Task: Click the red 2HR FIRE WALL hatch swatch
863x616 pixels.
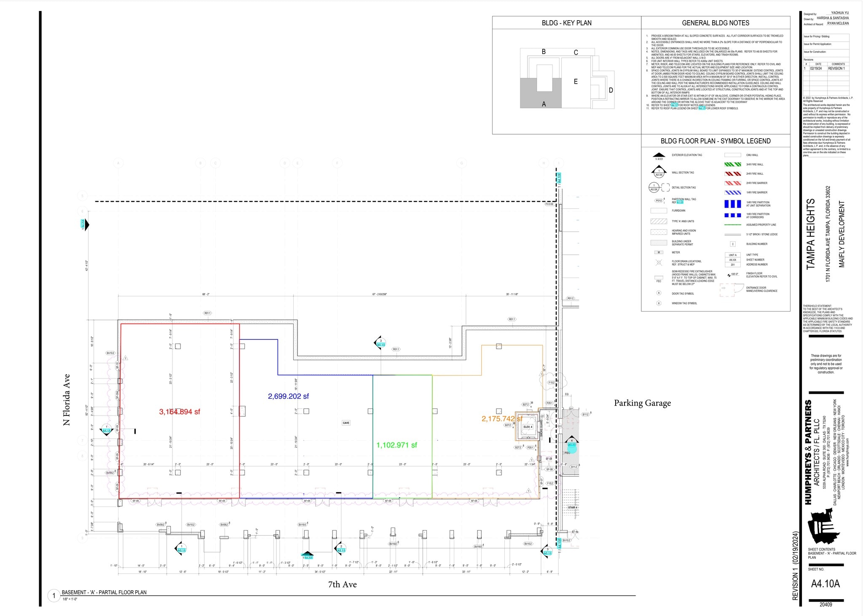Action: click(x=733, y=174)
